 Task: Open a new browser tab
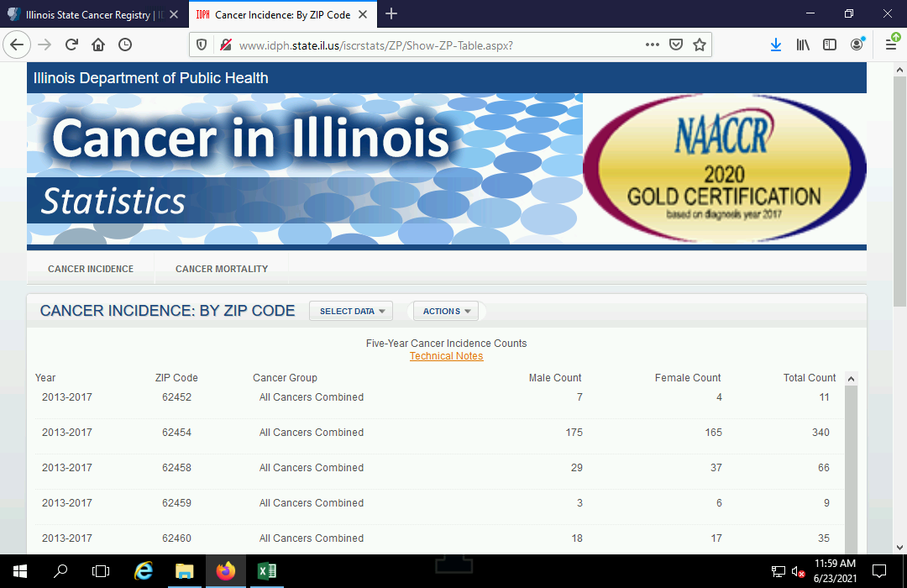tap(391, 14)
